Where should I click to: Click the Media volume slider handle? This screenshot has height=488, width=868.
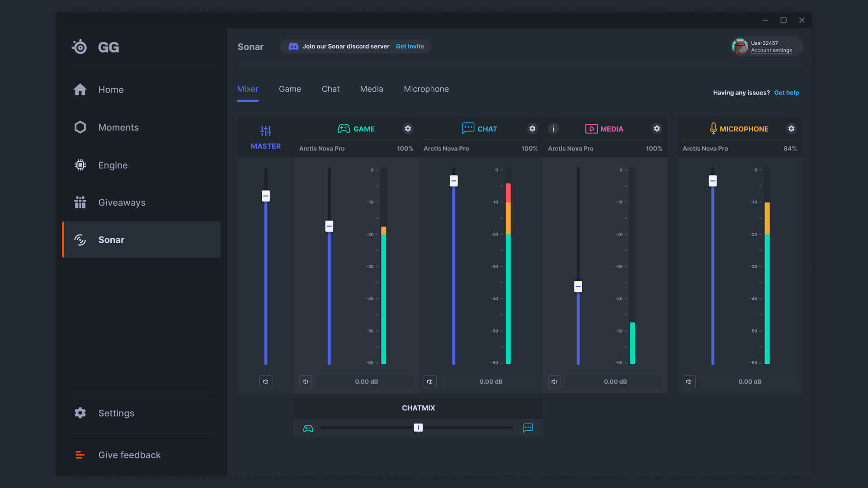click(578, 286)
